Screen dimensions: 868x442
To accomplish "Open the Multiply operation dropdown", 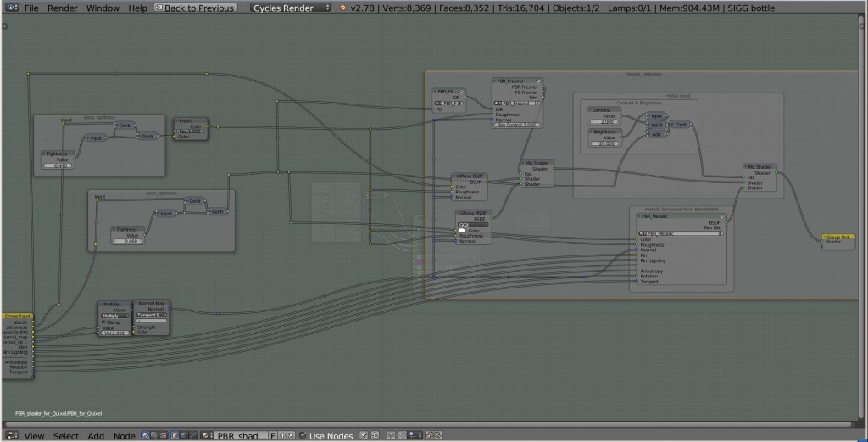I will click(114, 315).
